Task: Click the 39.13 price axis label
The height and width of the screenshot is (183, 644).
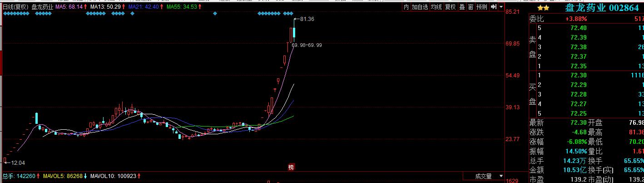Action: [513, 107]
